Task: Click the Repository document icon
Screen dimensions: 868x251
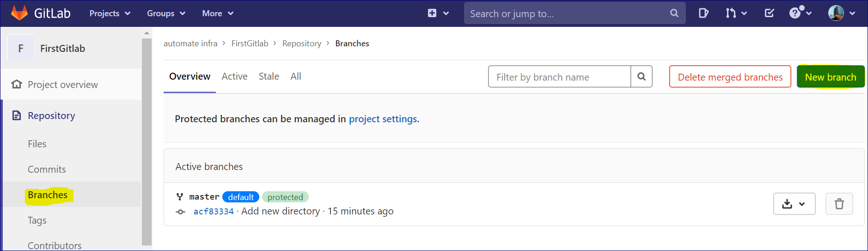Action: pyautogui.click(x=17, y=115)
